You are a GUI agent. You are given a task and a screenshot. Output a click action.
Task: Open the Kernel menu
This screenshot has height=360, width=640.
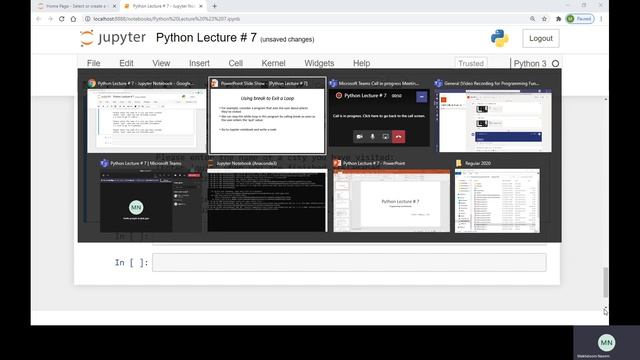[x=273, y=63]
